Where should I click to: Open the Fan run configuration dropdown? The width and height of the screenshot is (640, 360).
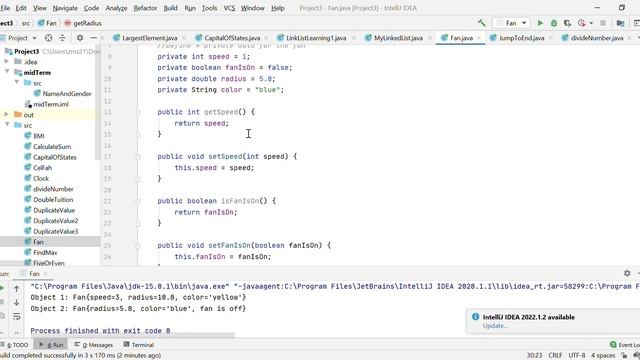click(x=511, y=23)
